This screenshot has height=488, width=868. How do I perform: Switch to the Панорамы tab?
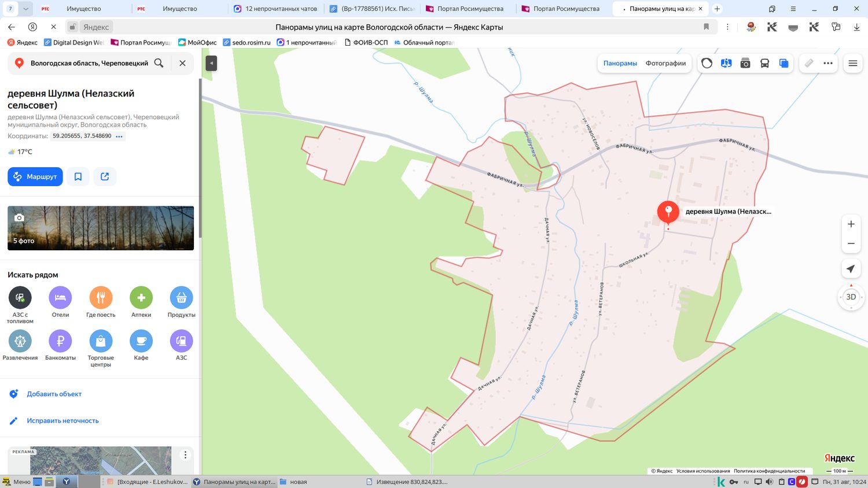(x=620, y=63)
